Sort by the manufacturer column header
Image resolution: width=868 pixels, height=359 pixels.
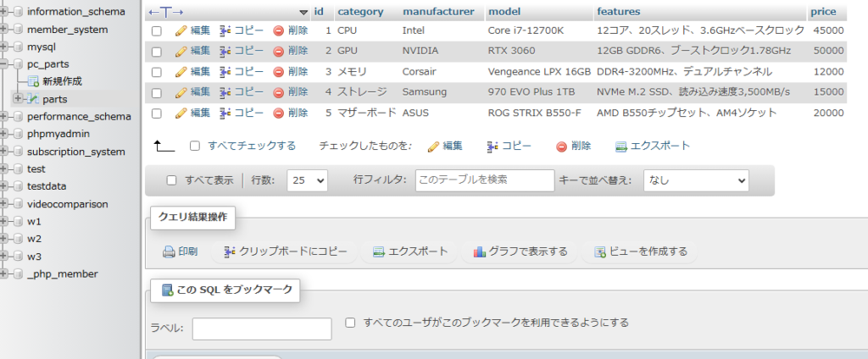(438, 12)
